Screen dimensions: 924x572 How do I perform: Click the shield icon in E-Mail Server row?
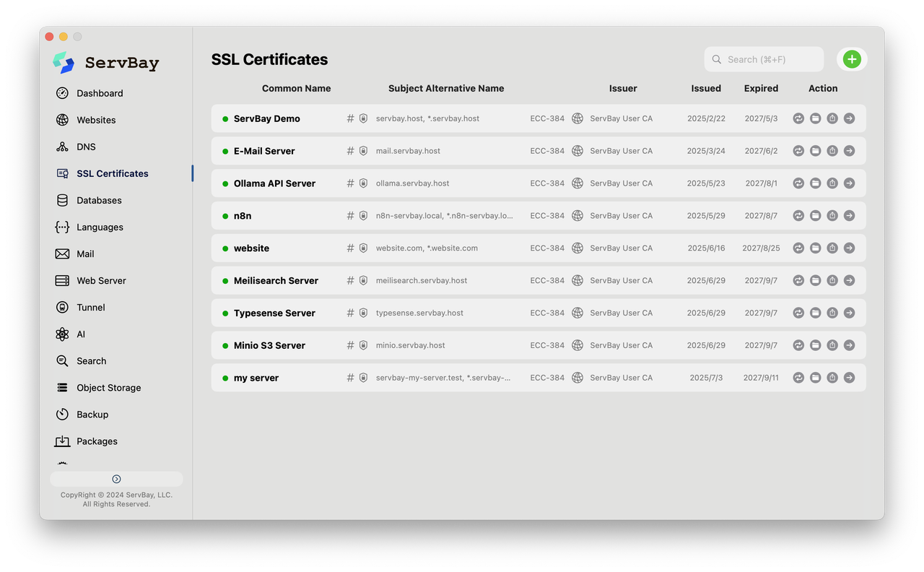[363, 151]
